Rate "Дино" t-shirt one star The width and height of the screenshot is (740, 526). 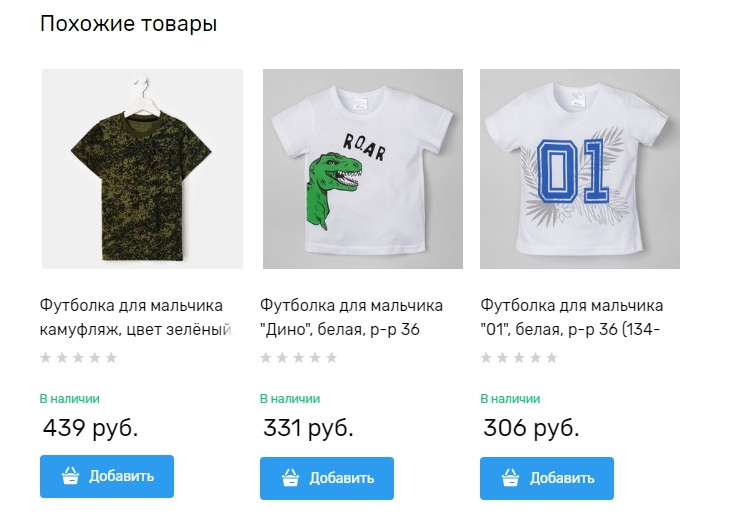(266, 358)
